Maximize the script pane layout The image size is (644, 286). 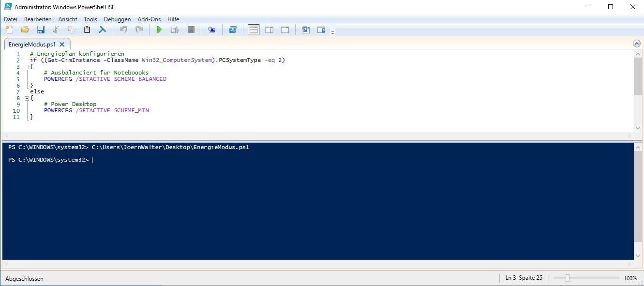click(x=285, y=30)
